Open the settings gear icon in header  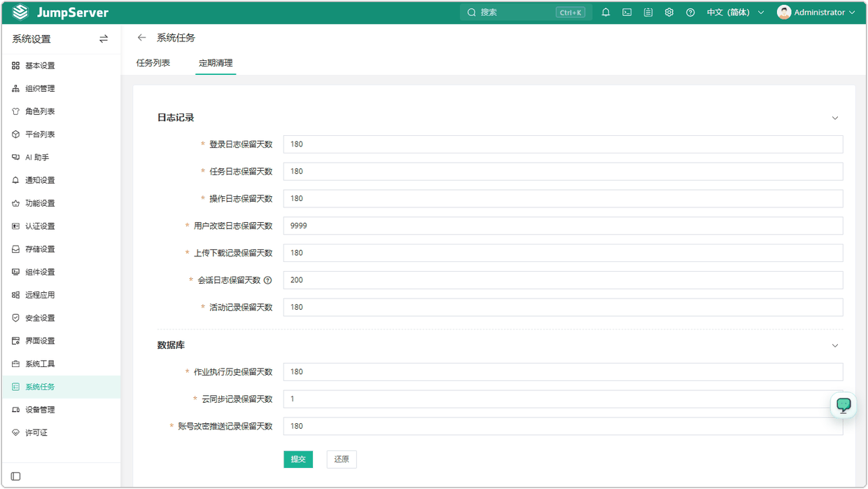669,13
